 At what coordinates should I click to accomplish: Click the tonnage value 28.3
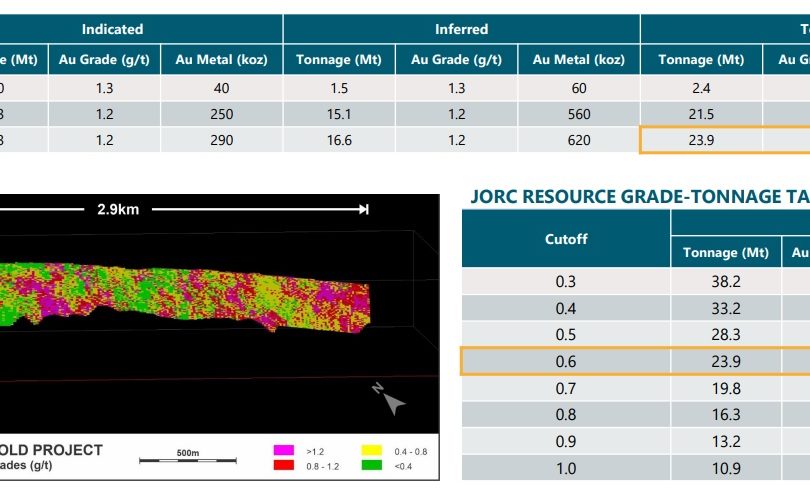[x=726, y=335]
